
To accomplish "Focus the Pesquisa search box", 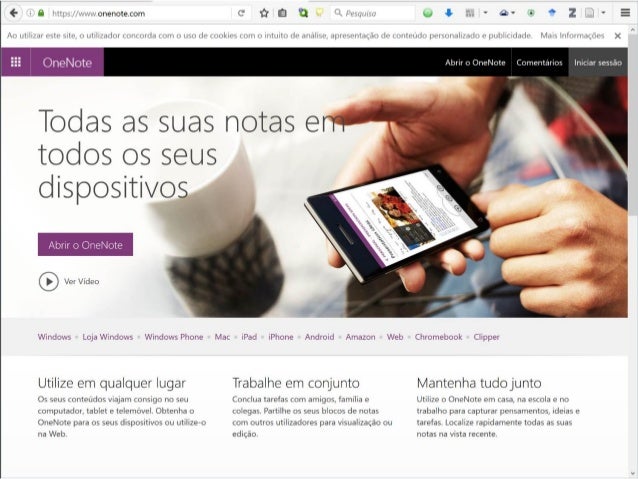I will (374, 13).
